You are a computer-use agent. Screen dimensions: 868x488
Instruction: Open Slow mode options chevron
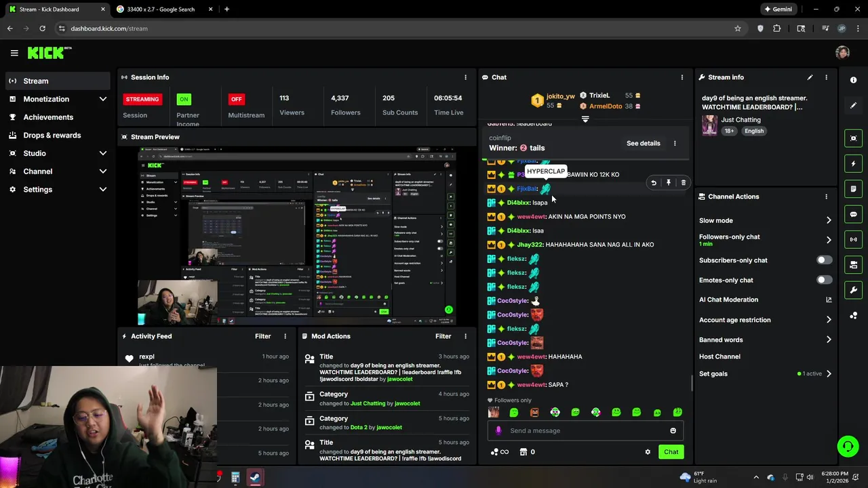(828, 220)
